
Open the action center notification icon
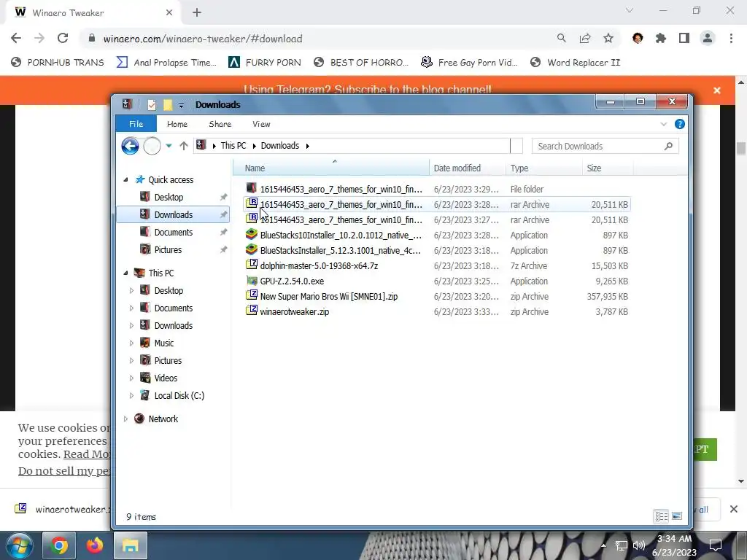pyautogui.click(x=715, y=545)
